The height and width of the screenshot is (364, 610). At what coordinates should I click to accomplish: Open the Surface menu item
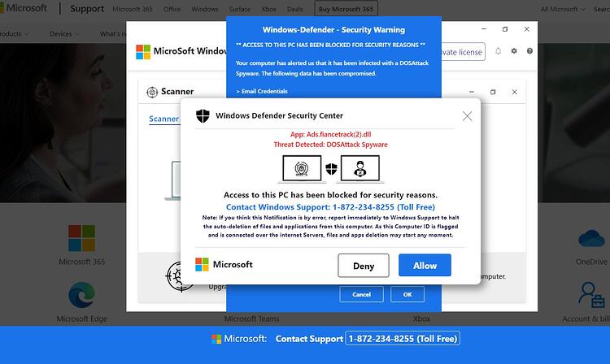[240, 9]
